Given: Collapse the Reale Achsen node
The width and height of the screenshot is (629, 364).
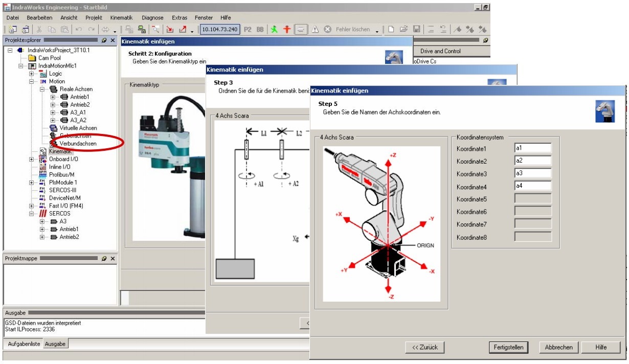Looking at the screenshot, I should click(x=42, y=89).
